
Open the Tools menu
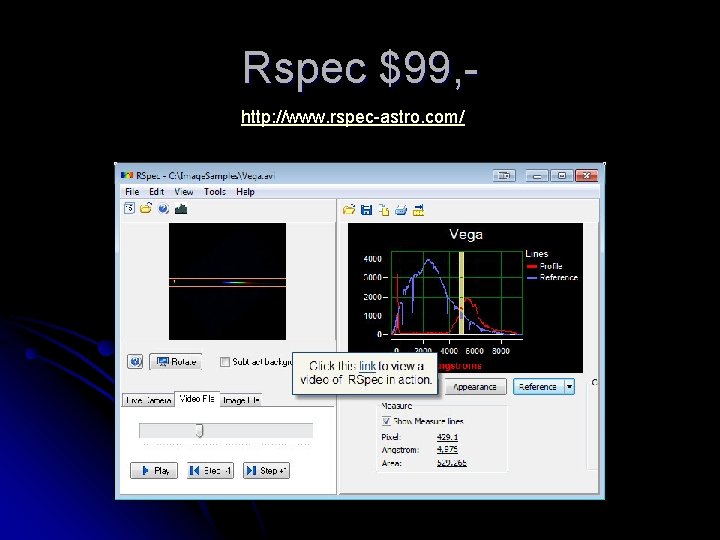[x=215, y=191]
